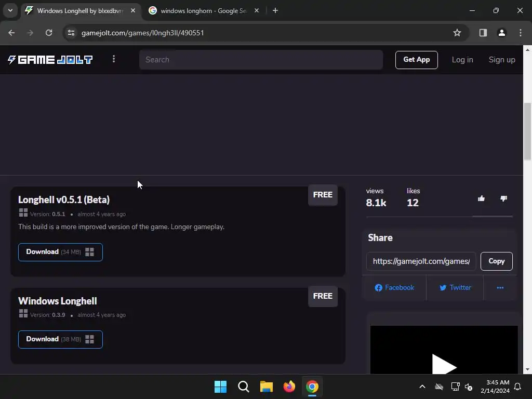Open the clock showing 3:45 AM
Image resolution: width=532 pixels, height=399 pixels.
pos(495,387)
